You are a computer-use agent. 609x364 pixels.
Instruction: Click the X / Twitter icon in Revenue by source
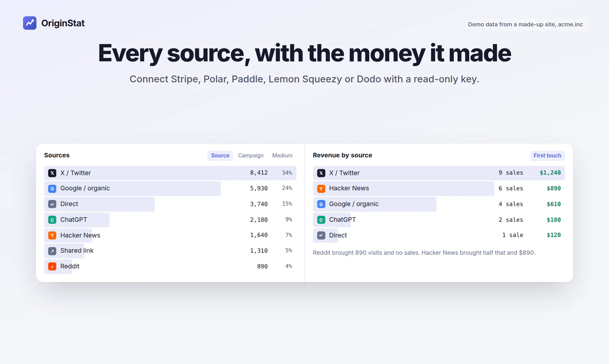pyautogui.click(x=321, y=173)
